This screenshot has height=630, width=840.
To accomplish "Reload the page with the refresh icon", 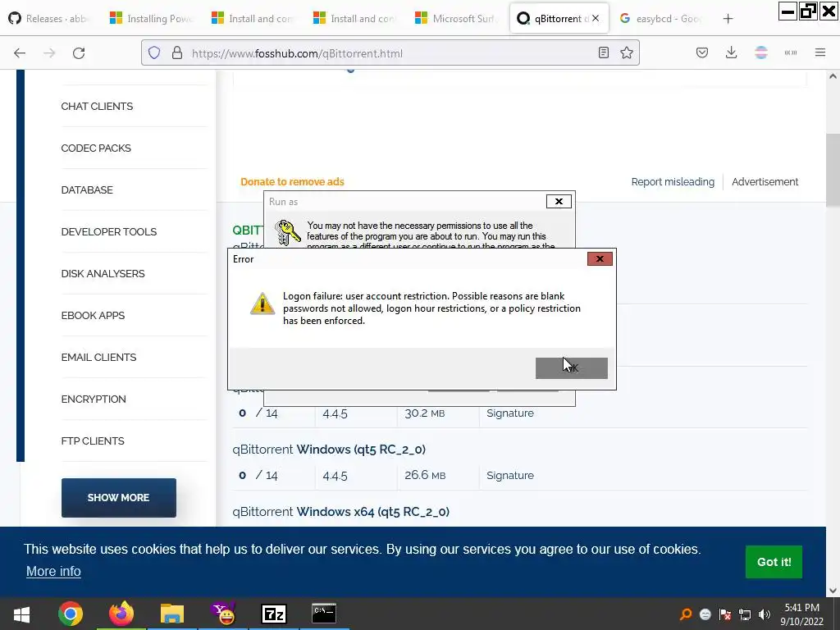I will pos(79,53).
